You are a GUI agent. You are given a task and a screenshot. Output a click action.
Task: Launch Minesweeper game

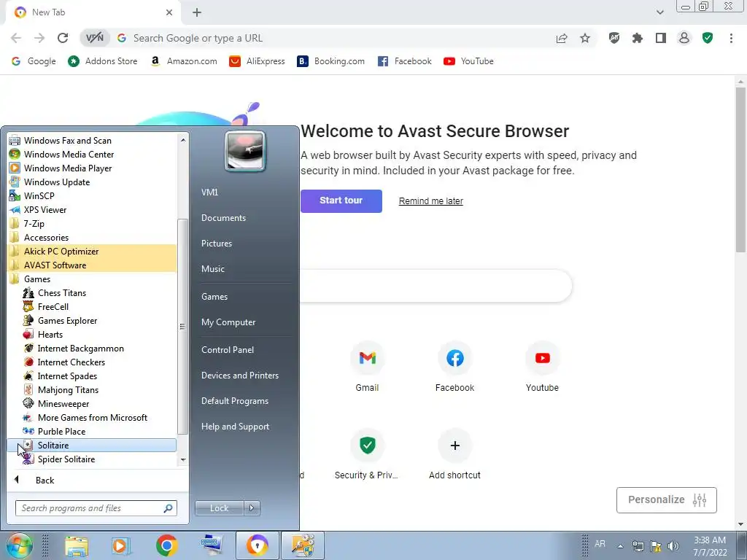91,403
